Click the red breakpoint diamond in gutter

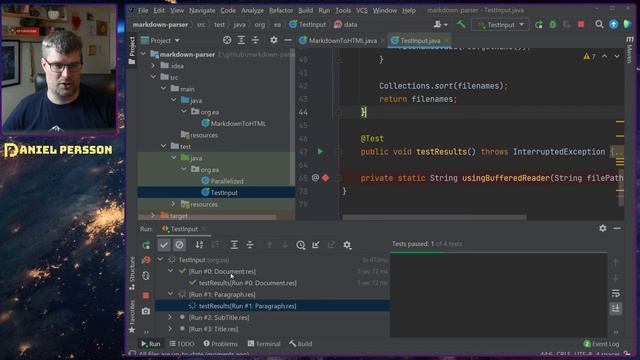(x=326, y=178)
